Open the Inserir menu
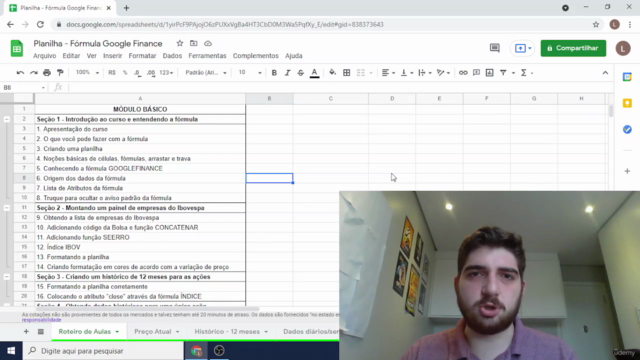 [x=112, y=56]
